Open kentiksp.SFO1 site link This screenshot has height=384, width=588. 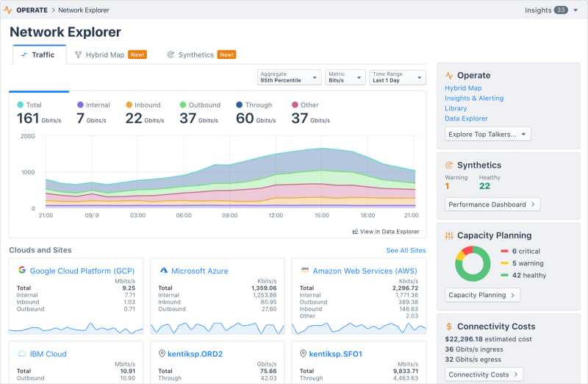[336, 354]
